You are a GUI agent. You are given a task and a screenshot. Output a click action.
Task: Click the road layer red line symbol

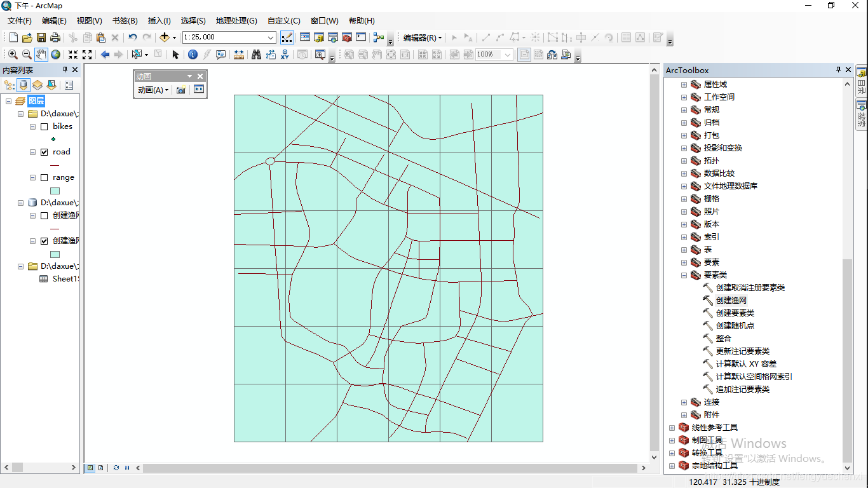55,165
